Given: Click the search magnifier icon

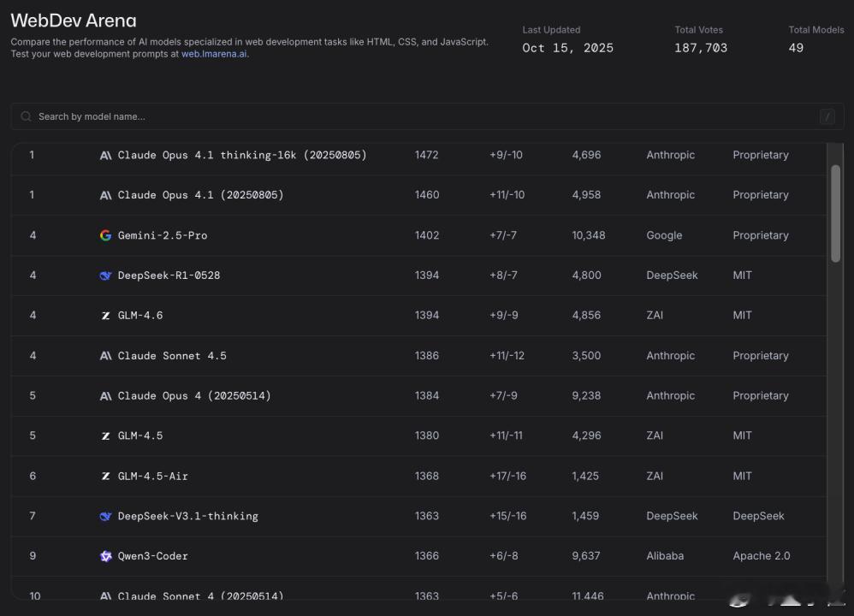Looking at the screenshot, I should point(27,116).
